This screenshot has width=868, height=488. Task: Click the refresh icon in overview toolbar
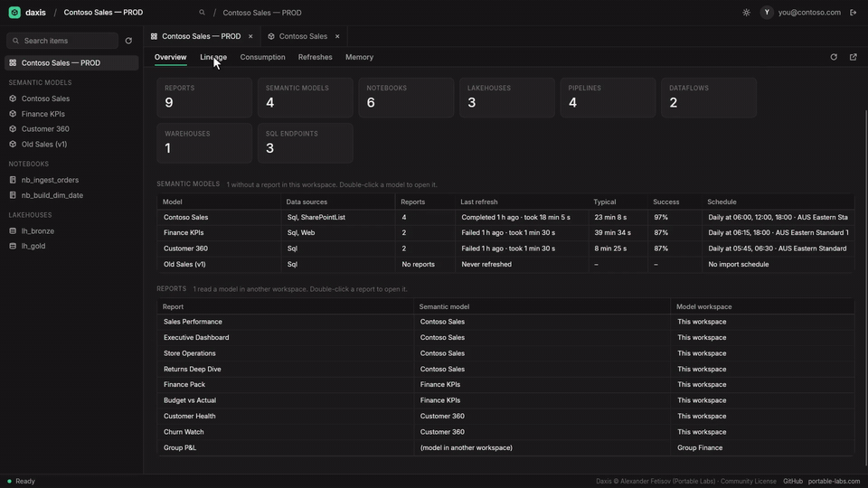pyautogui.click(x=834, y=57)
